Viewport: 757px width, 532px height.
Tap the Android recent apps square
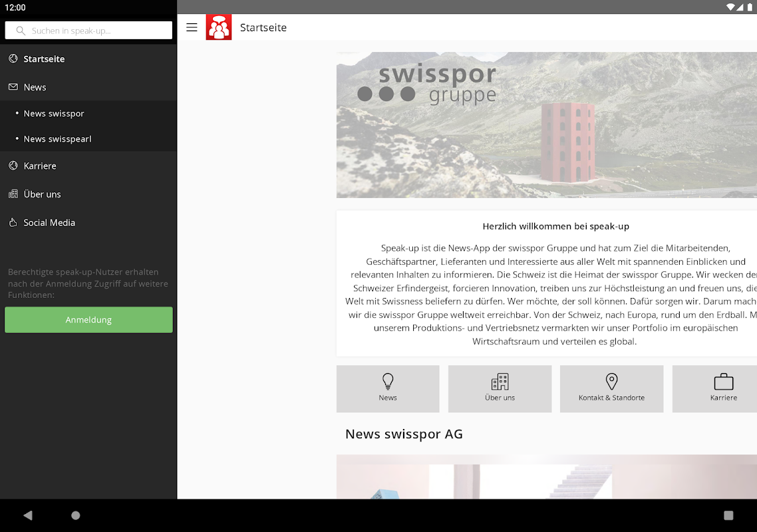click(728, 515)
